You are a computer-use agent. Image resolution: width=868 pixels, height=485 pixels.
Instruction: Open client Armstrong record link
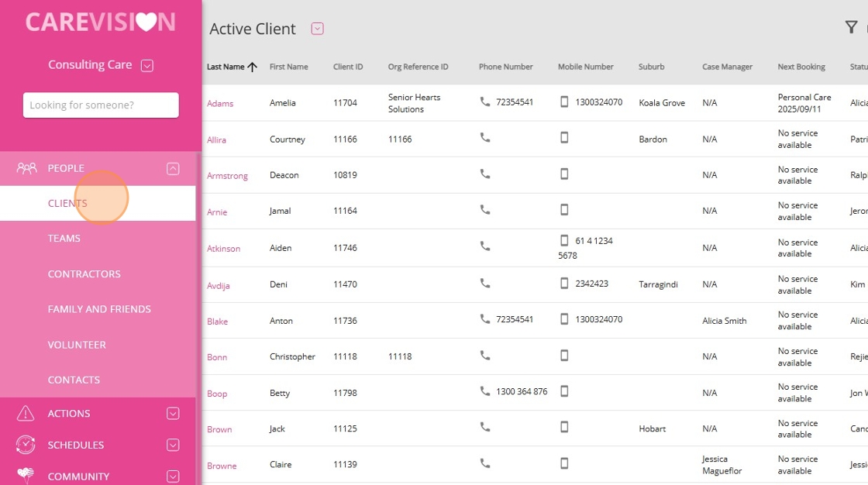(227, 176)
